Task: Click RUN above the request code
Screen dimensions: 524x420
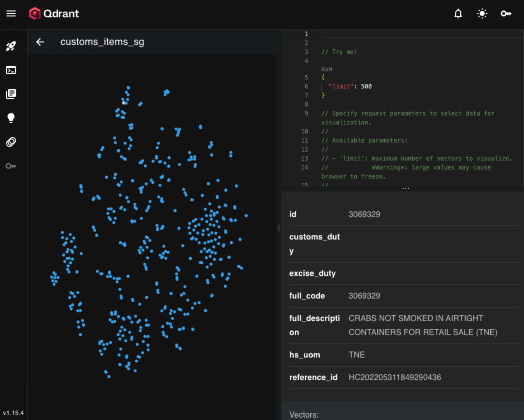Action: [327, 69]
